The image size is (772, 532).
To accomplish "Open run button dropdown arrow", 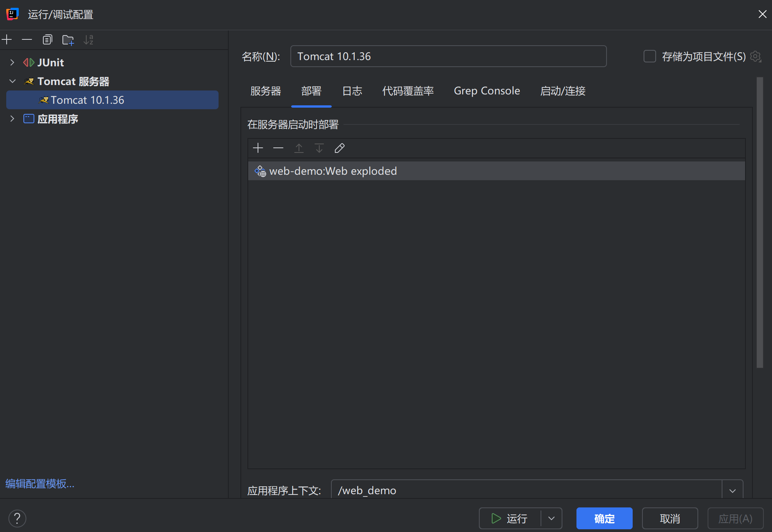I will 551,518.
